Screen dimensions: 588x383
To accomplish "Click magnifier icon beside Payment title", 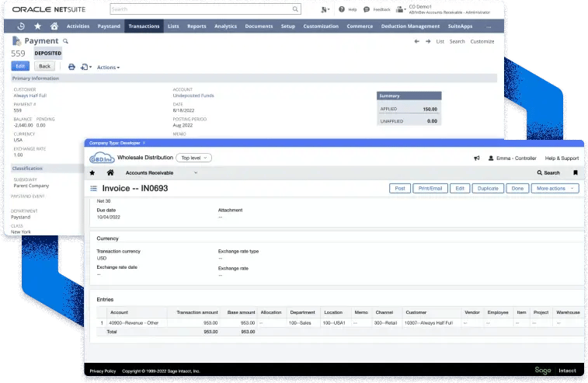I will 65,41.
